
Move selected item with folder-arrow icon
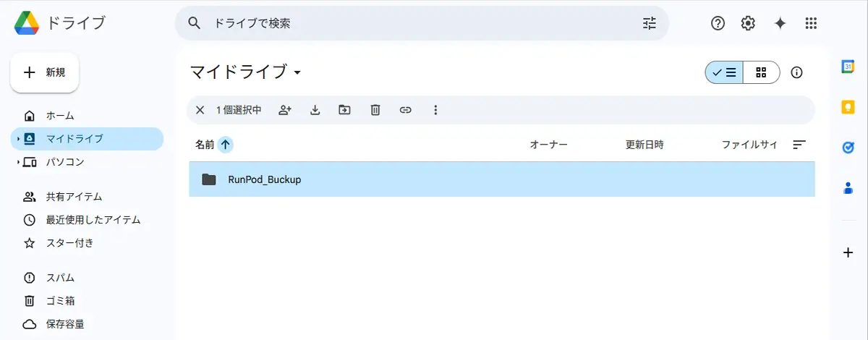[344, 110]
